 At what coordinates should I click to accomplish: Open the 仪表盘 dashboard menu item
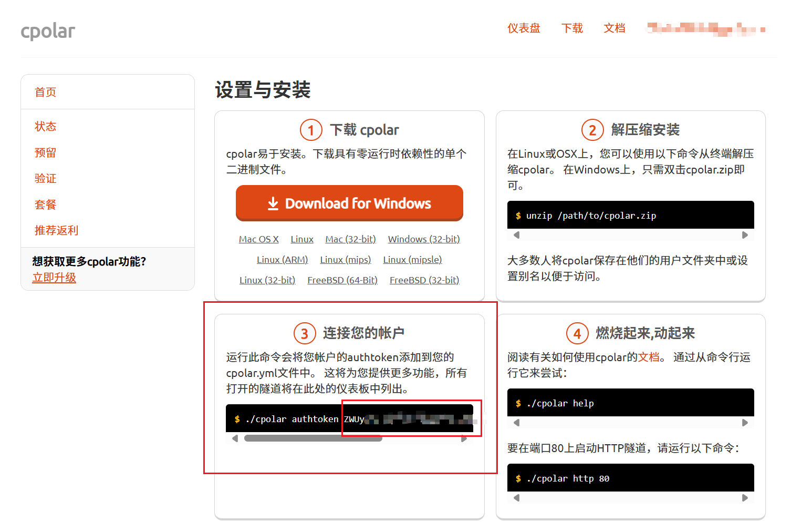coord(524,28)
